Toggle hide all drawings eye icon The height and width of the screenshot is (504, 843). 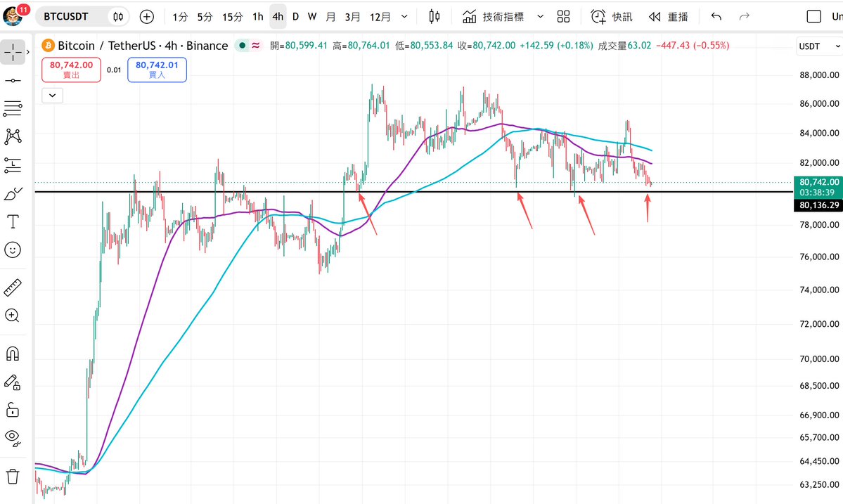pos(13,437)
